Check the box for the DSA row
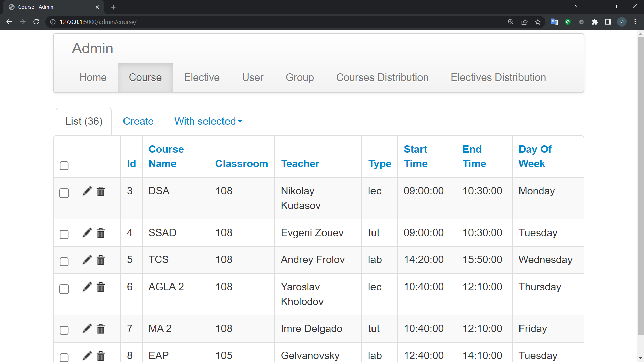 tap(64, 193)
